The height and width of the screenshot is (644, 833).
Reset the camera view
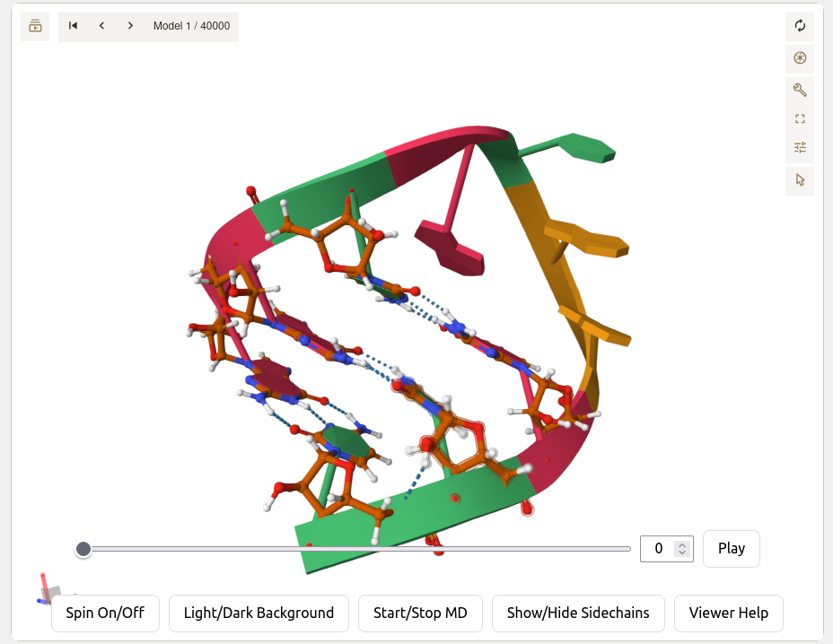[800, 27]
